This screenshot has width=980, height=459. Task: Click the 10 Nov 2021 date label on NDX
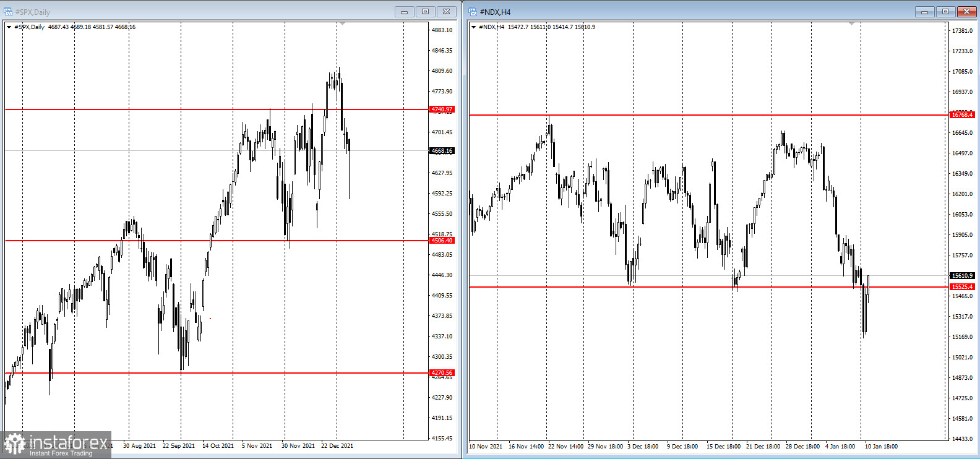(x=486, y=447)
